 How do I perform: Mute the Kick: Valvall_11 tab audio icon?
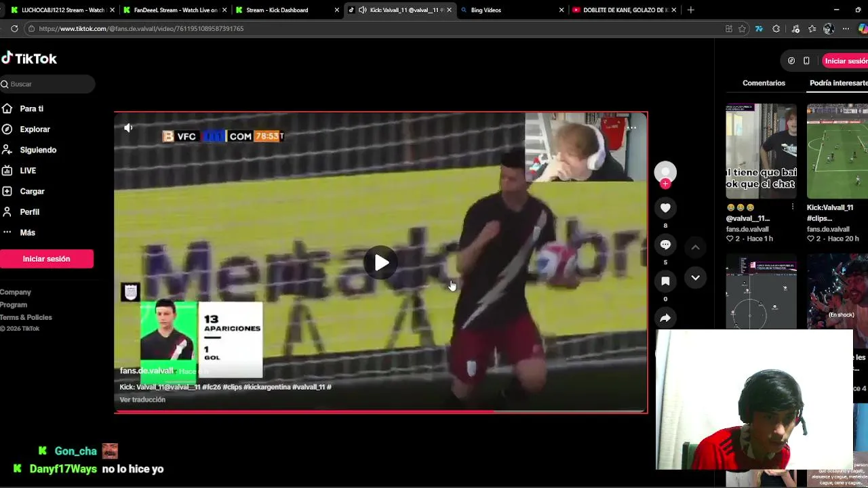pos(363,10)
